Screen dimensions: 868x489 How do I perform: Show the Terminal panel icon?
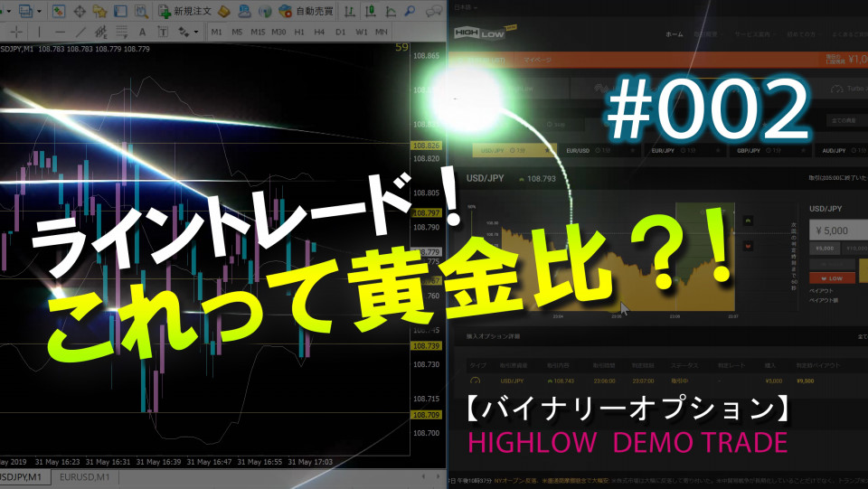point(120,11)
